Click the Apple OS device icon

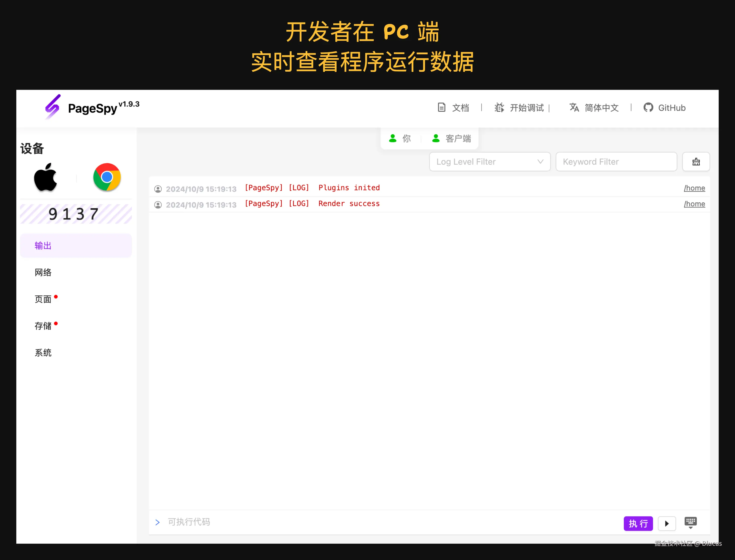point(46,177)
